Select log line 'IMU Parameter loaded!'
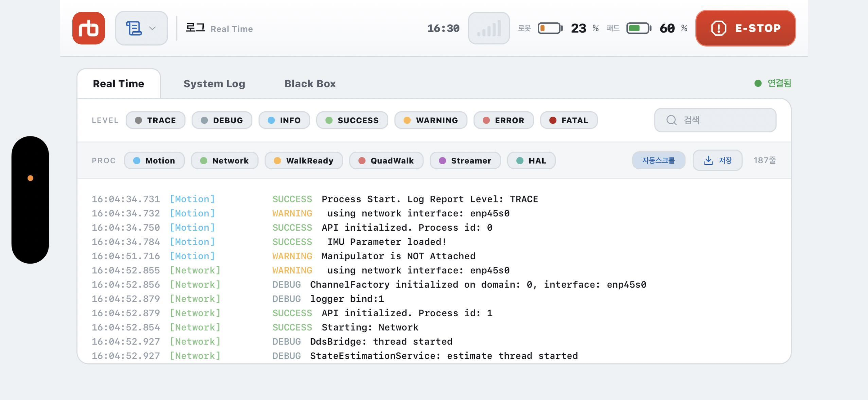 coord(387,242)
